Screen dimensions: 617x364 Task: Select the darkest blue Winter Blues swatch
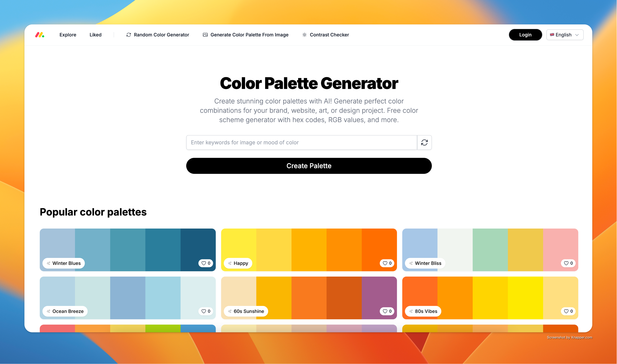[x=198, y=243]
